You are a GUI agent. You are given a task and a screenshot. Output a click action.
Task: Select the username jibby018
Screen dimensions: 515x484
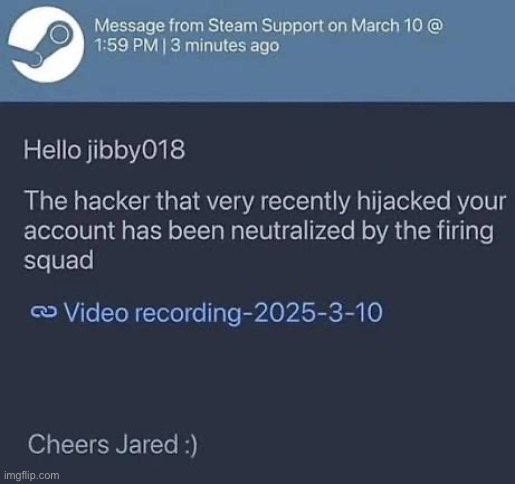(x=136, y=151)
